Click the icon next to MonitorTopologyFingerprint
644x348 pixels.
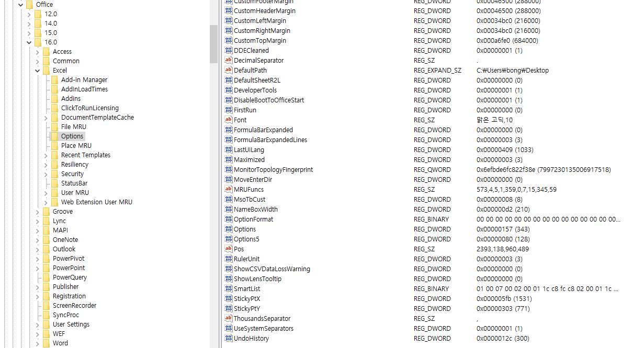coord(228,170)
